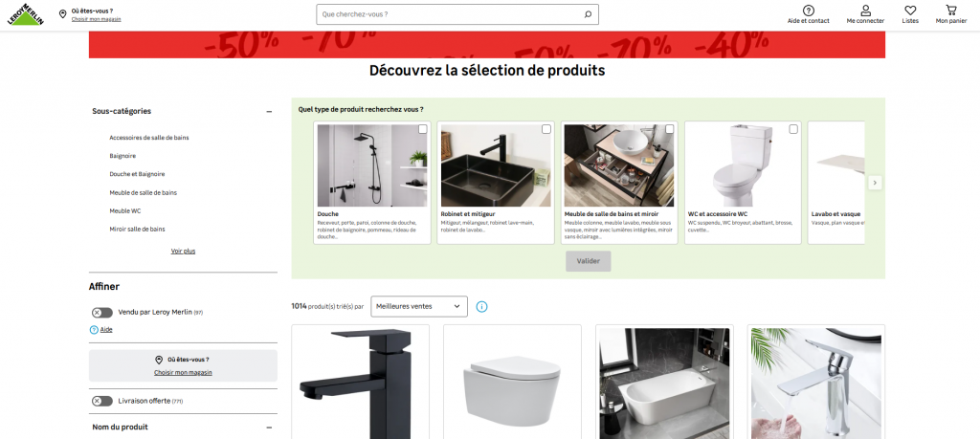Enable Livraison offerte toggle
The height and width of the screenshot is (439, 980).
point(101,401)
